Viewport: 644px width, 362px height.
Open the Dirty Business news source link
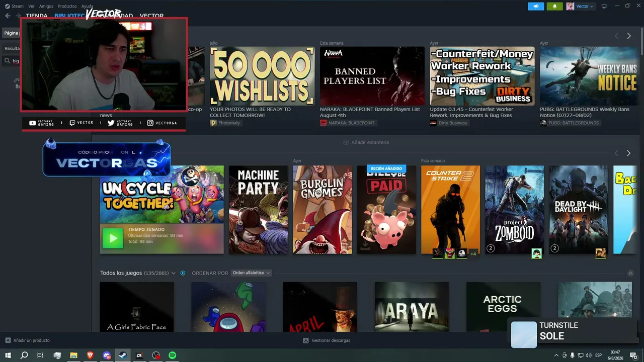point(449,123)
